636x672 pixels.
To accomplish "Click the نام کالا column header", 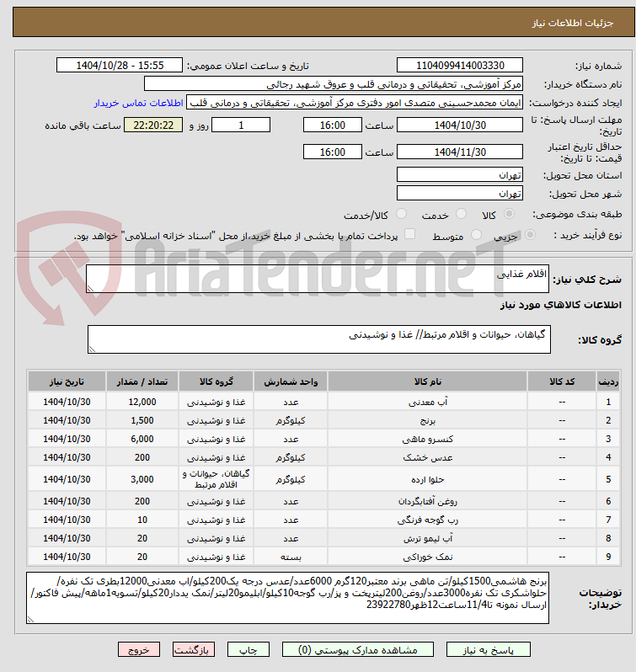I will (427, 381).
